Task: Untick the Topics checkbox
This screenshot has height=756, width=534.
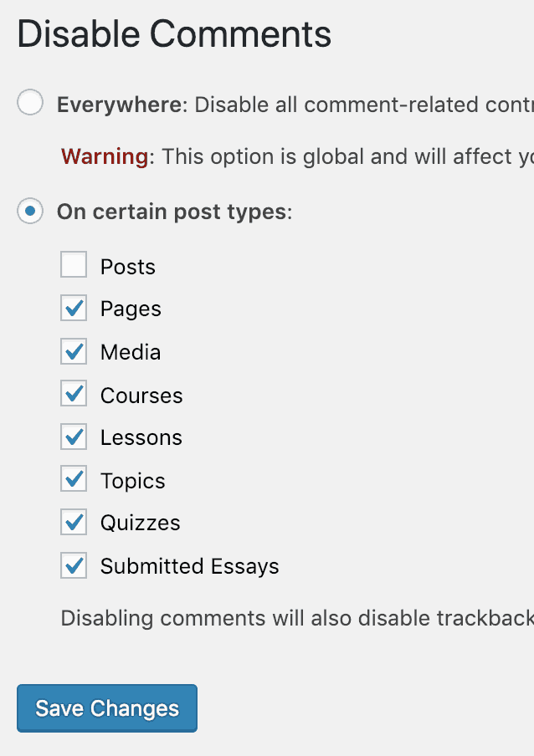Action: point(74,480)
